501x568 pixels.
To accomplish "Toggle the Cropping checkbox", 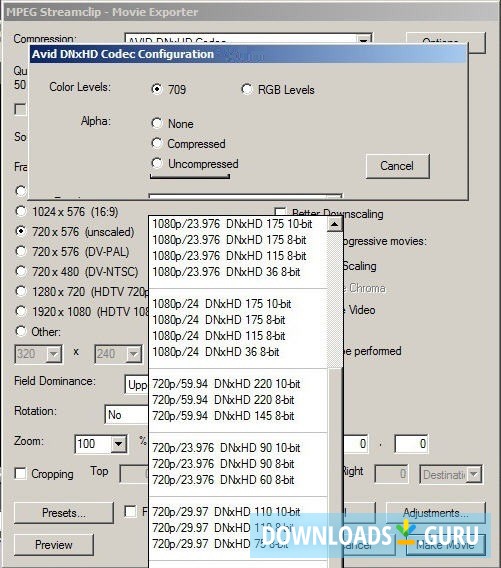I will 20,473.
